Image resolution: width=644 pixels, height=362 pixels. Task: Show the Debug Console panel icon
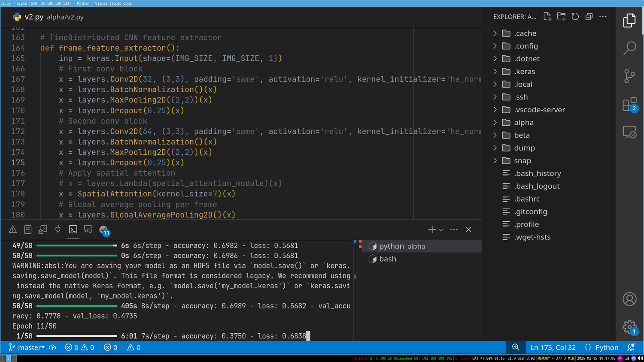click(x=43, y=229)
